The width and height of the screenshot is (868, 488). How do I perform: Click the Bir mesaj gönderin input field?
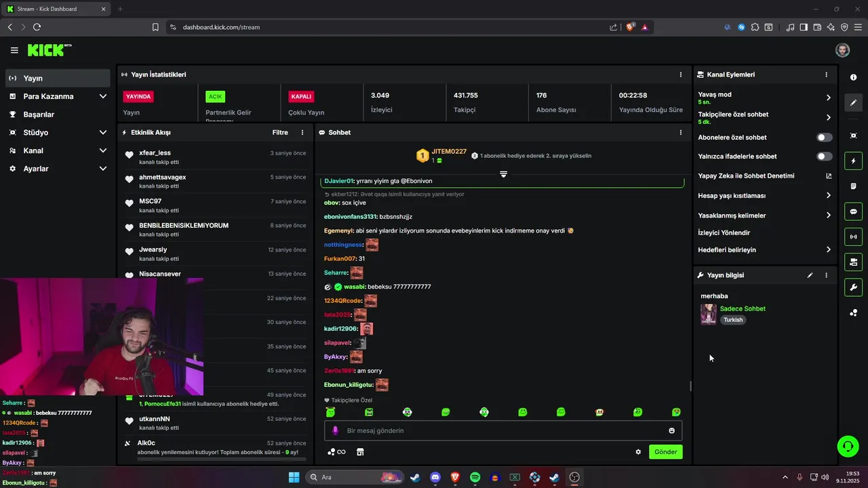(503, 430)
